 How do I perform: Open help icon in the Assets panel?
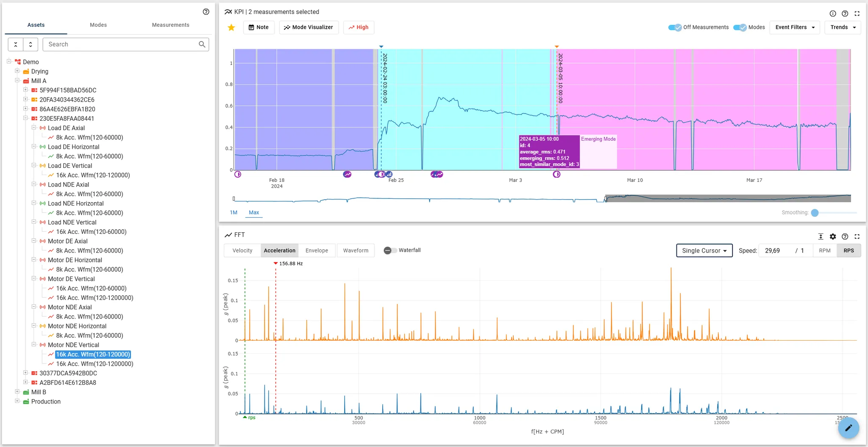point(206,12)
